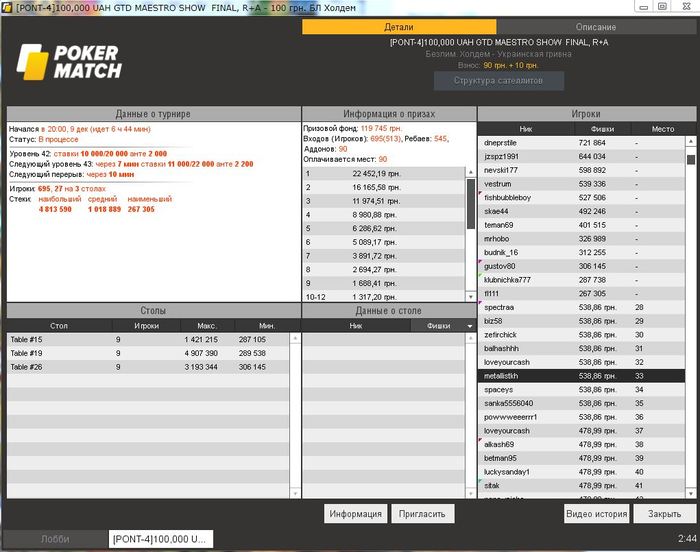This screenshot has height=552, width=700.
Task: Select player nevskii77
Action: [x=581, y=170]
